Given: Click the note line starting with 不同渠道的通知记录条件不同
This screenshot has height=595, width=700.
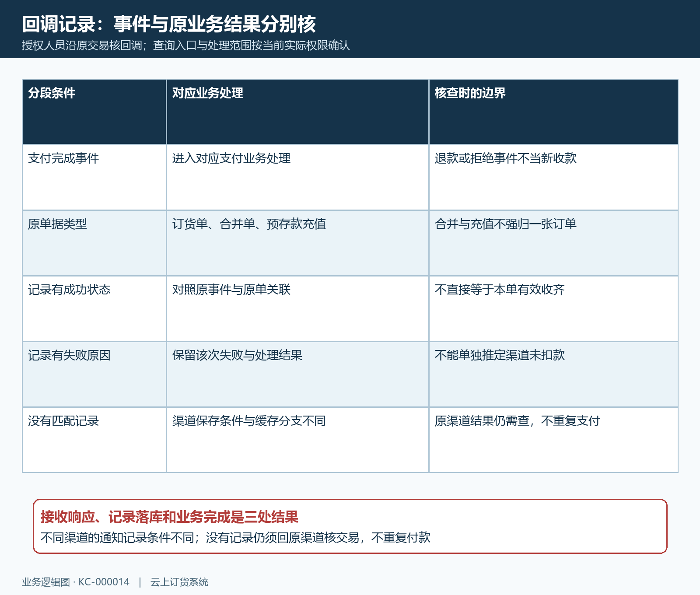Looking at the screenshot, I should [x=235, y=537].
